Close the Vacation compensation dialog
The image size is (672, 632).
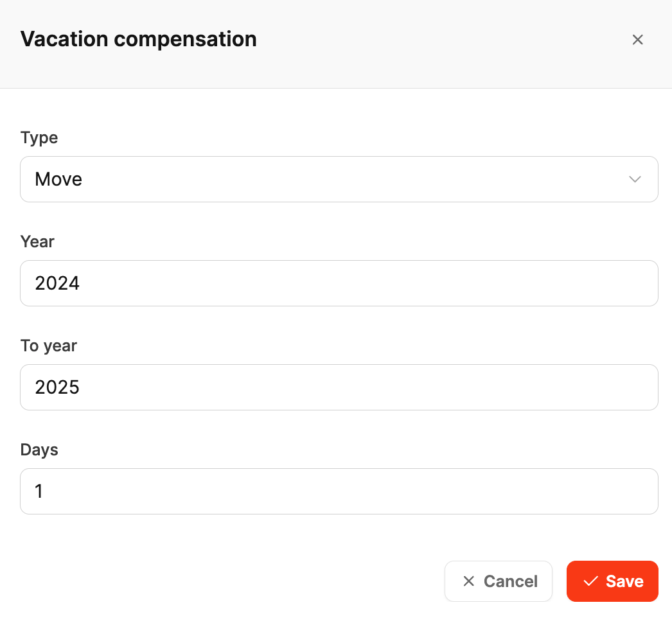point(637,40)
